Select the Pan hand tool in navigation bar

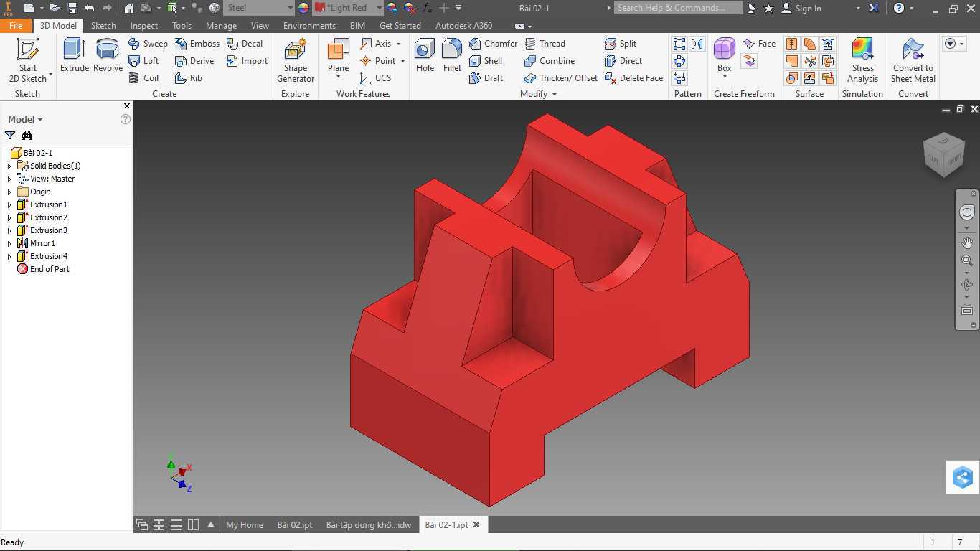pos(967,242)
